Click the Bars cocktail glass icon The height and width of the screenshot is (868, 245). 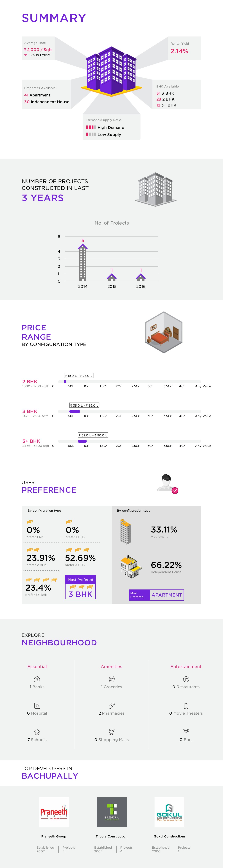pyautogui.click(x=186, y=732)
